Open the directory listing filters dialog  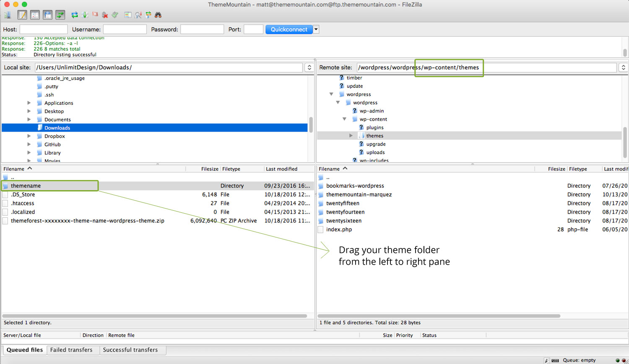pos(128,15)
